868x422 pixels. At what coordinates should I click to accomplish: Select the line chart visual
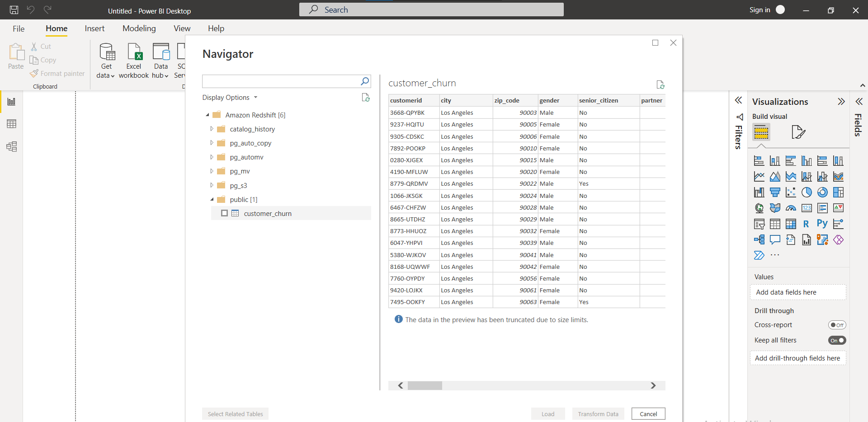pyautogui.click(x=759, y=177)
